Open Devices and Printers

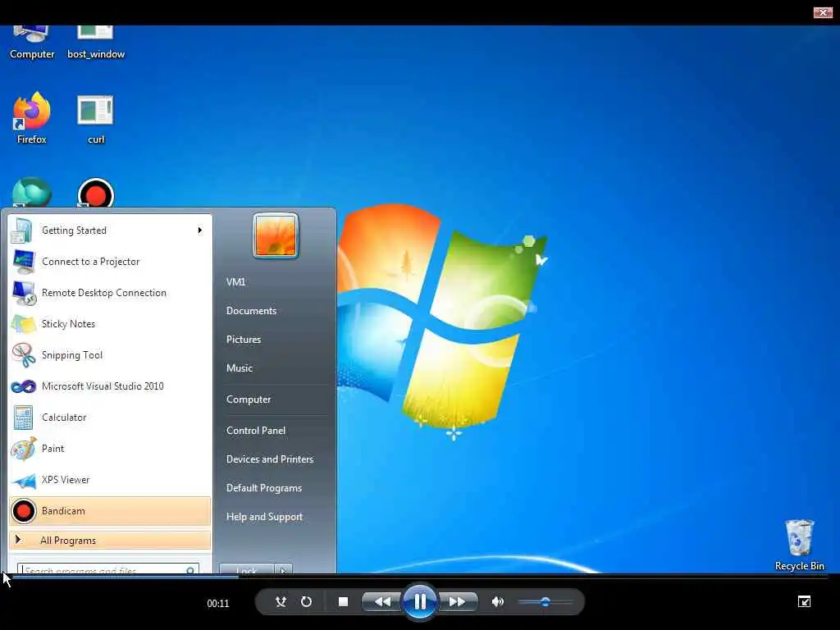[x=270, y=459]
